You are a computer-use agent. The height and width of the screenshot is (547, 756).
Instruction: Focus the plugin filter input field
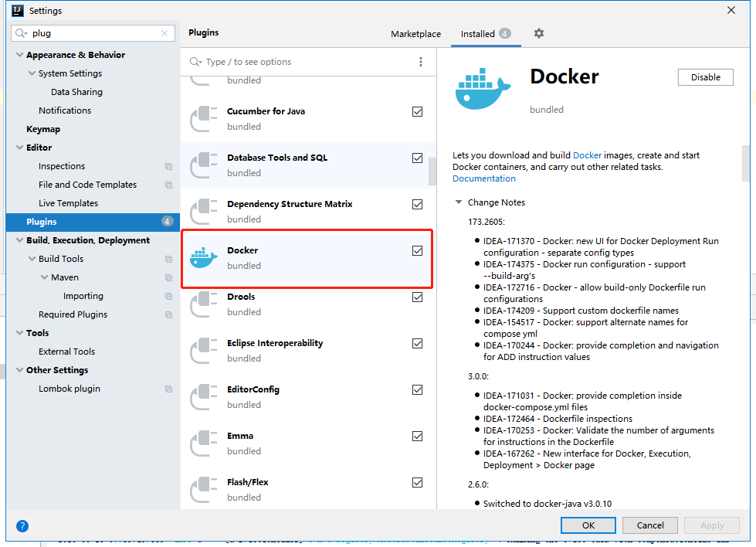click(309, 62)
